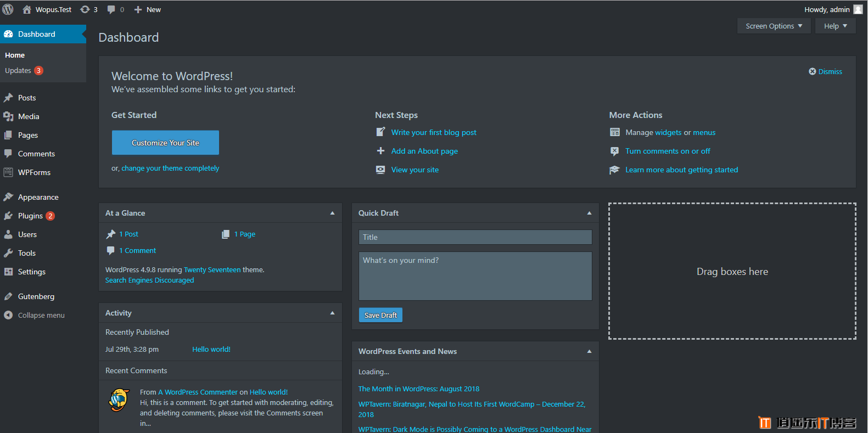This screenshot has height=433, width=868.
Task: Click the Collapse menu arrow icon
Action: [x=8, y=315]
